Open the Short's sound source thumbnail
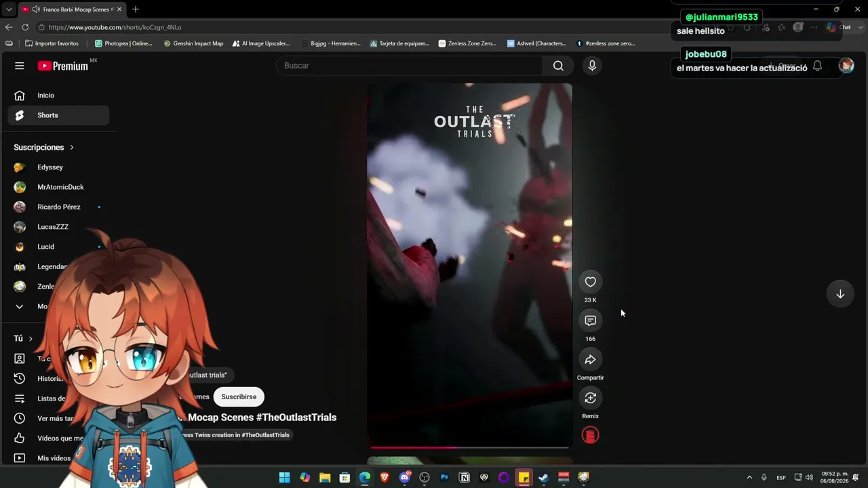 tap(591, 435)
